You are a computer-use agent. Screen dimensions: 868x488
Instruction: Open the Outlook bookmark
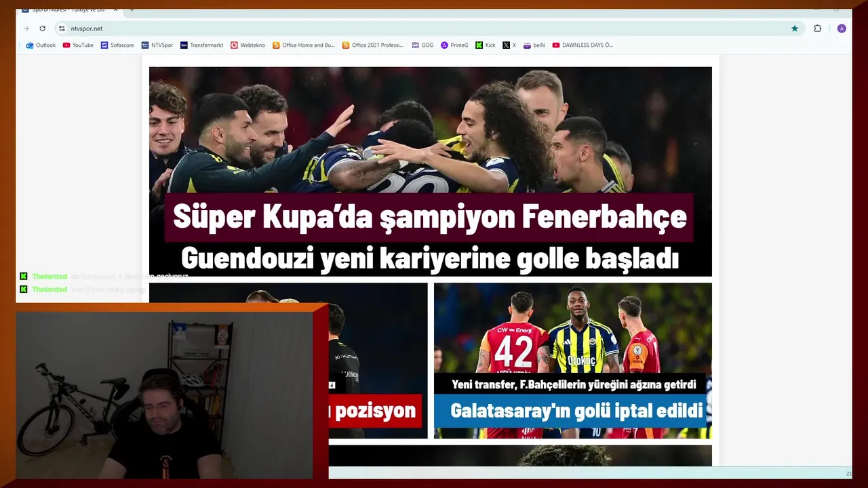click(41, 45)
